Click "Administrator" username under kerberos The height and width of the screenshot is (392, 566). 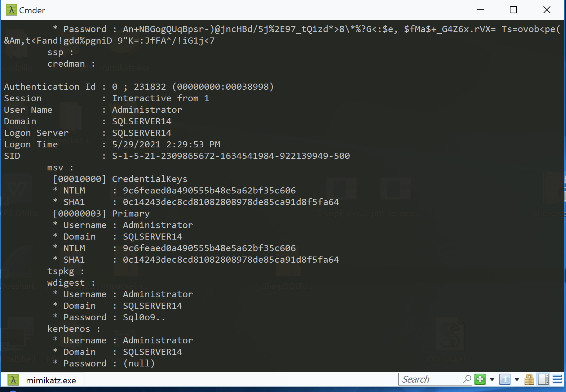click(158, 340)
